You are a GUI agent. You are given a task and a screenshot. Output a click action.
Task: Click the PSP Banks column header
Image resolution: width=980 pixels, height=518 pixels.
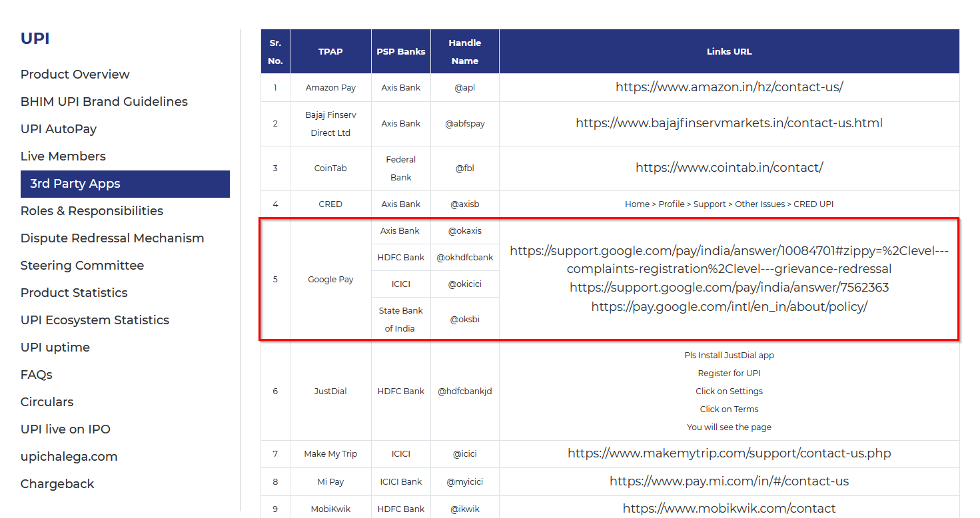(x=401, y=51)
